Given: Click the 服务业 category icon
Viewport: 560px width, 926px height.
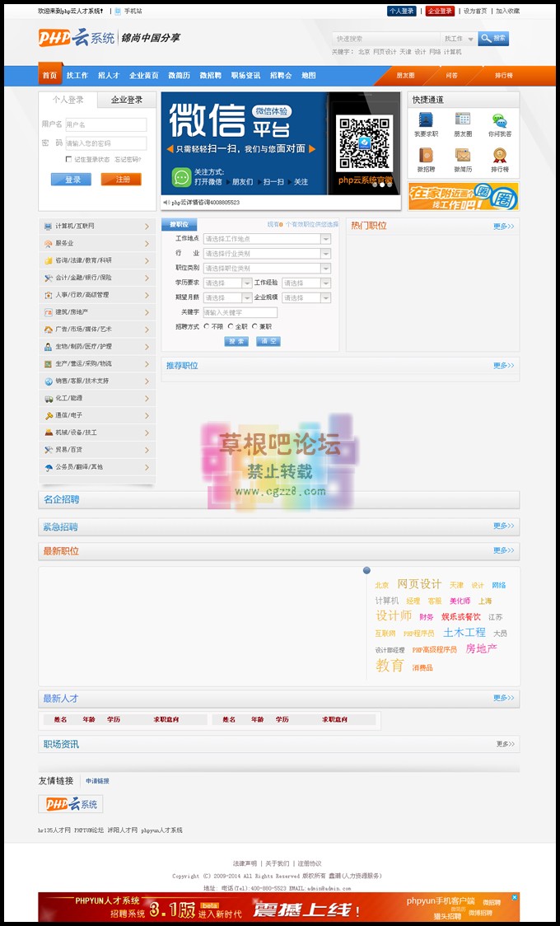Looking at the screenshot, I should point(48,243).
